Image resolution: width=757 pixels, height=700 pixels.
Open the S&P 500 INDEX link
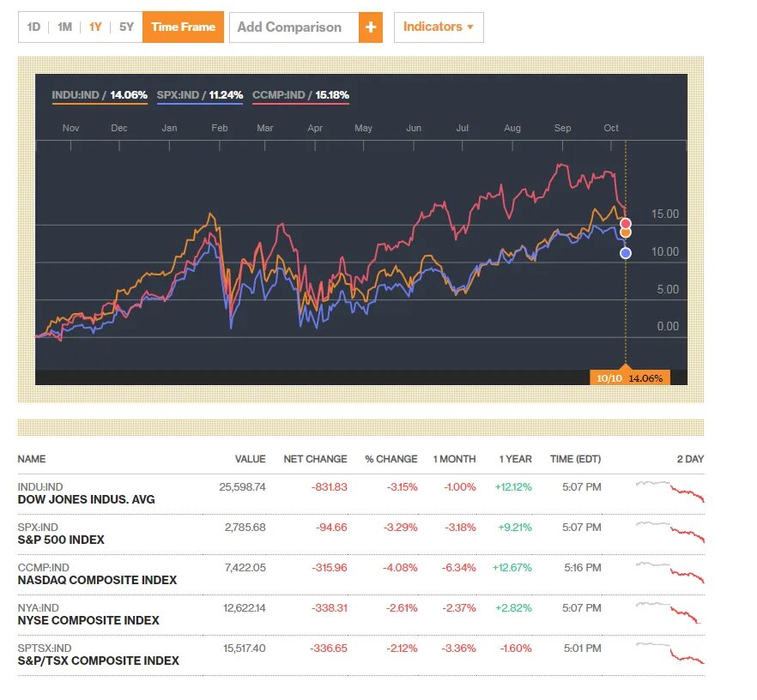pyautogui.click(x=61, y=540)
